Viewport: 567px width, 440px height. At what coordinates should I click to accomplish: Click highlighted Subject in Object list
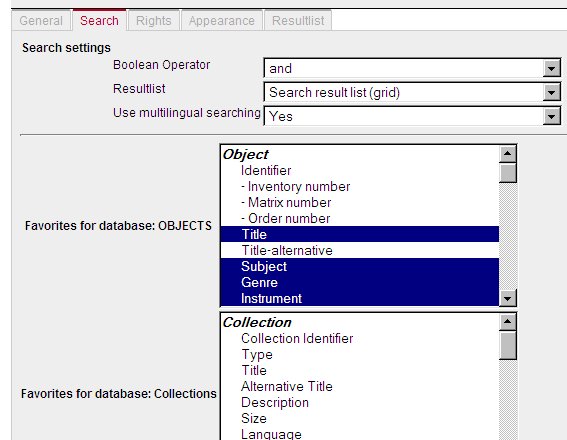(359, 266)
